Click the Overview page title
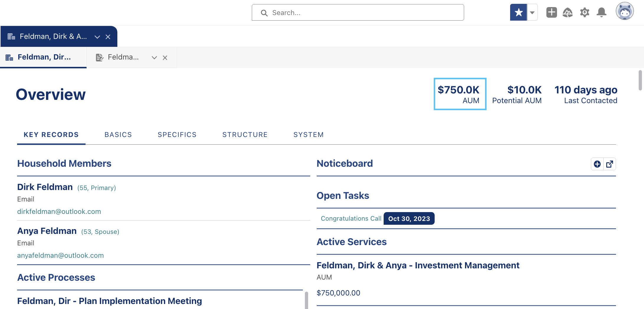Viewport: 644px width, 309px height. click(51, 95)
